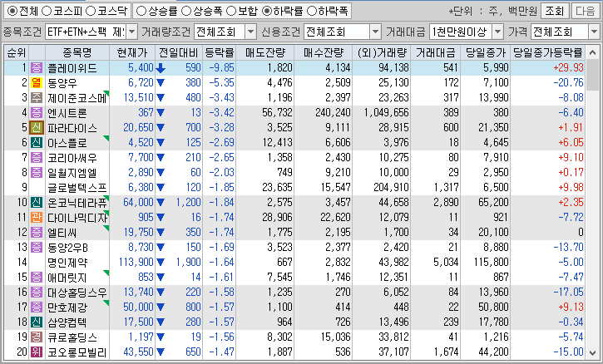Click the 증 badge beside 일월지엠엘
The image size is (603, 364).
pos(37,172)
